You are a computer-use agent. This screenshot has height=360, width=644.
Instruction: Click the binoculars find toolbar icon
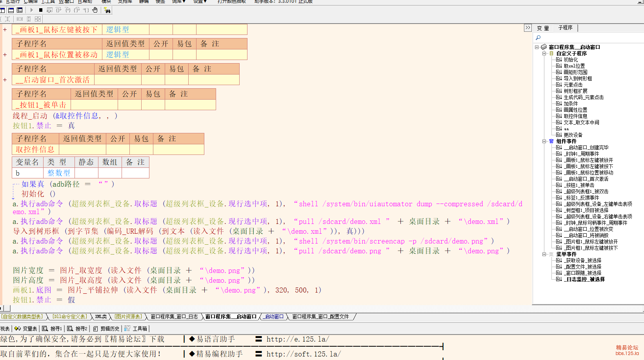107,10
